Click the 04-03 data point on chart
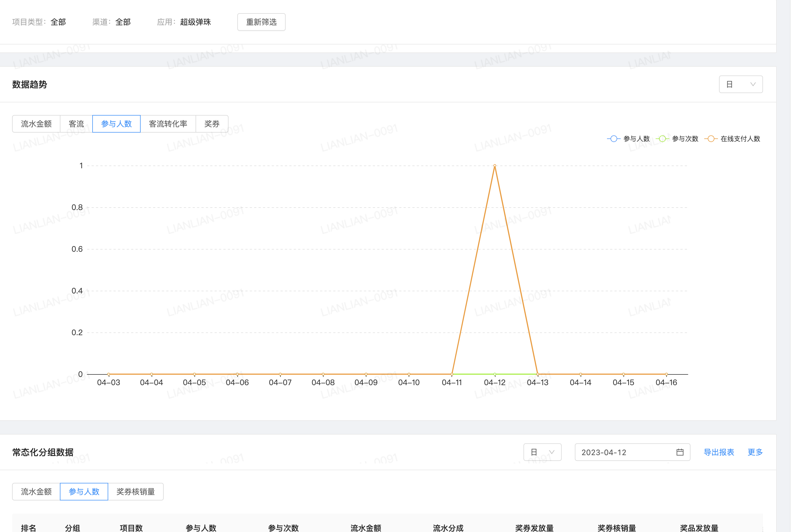Viewport: 791px width, 532px height. pos(109,374)
